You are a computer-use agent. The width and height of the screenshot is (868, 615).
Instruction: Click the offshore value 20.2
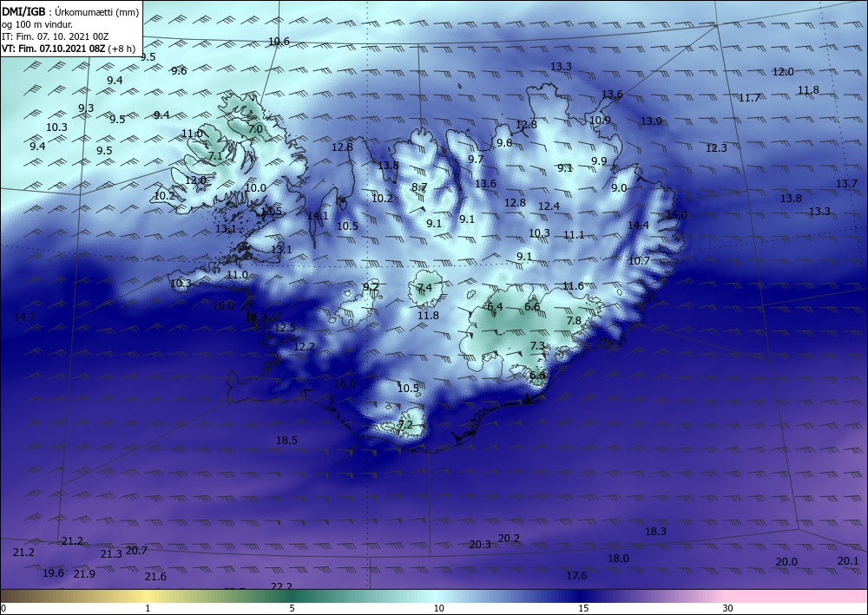(x=509, y=539)
